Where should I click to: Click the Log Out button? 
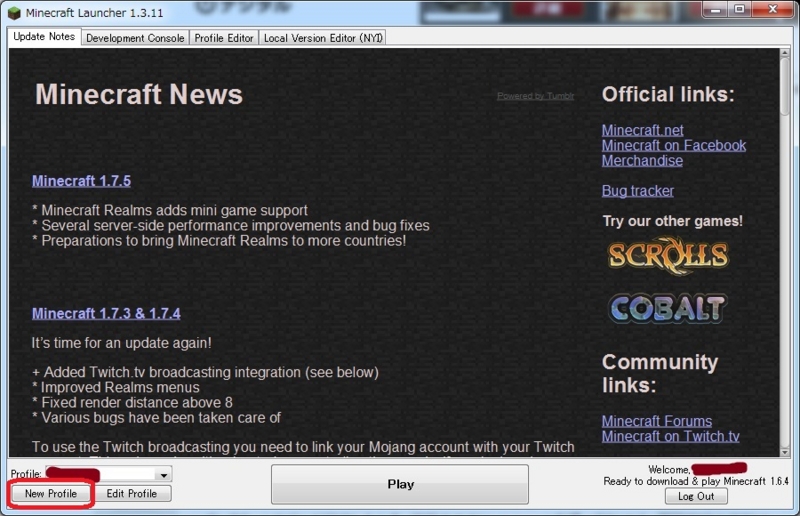[696, 496]
